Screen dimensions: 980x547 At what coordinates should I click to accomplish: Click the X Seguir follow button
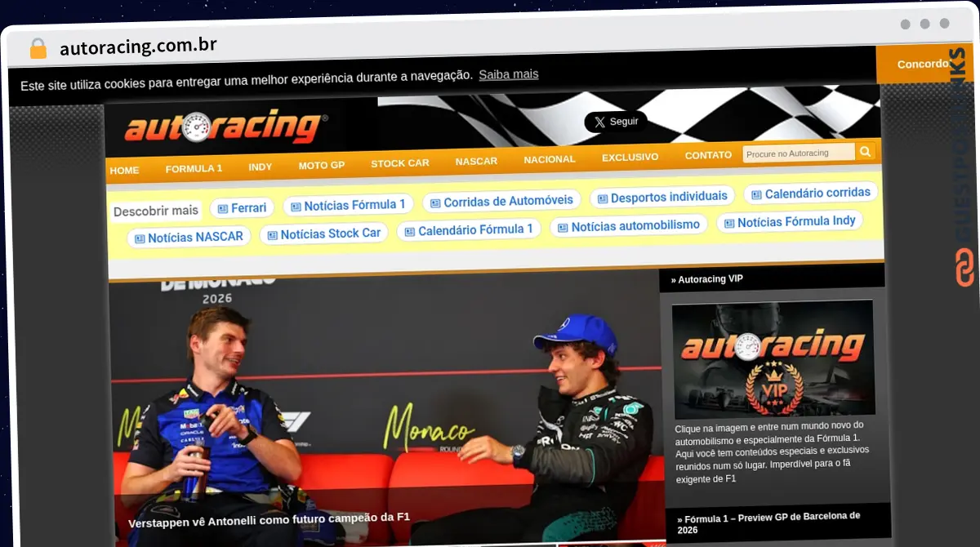(x=616, y=122)
